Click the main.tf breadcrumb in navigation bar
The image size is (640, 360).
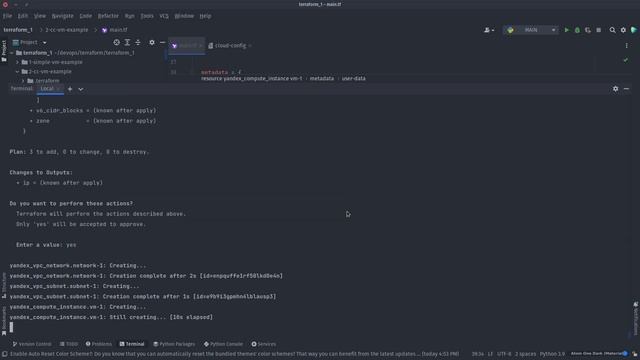point(115,30)
